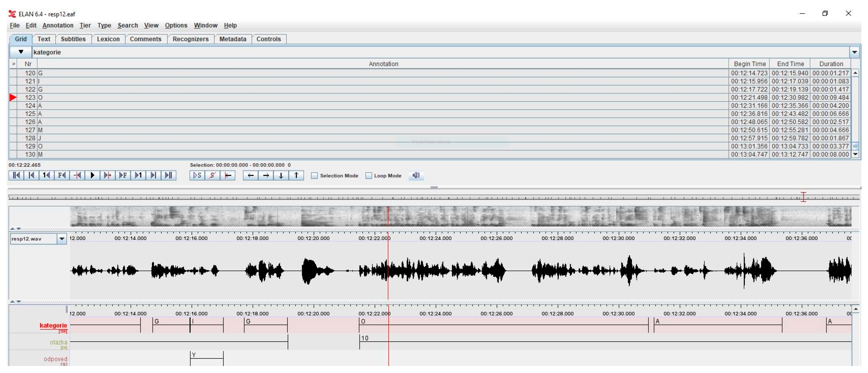Jump to beginning of media

pos(16,175)
